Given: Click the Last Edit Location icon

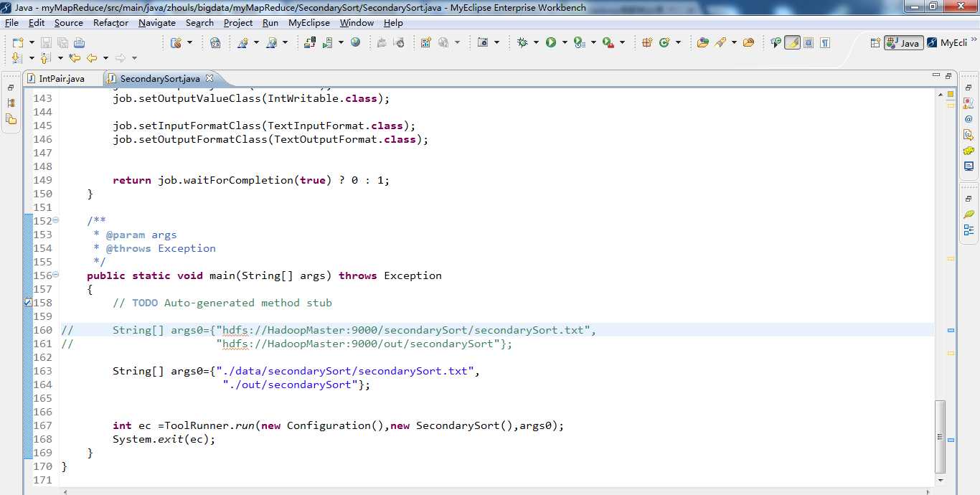Looking at the screenshot, I should pos(75,58).
